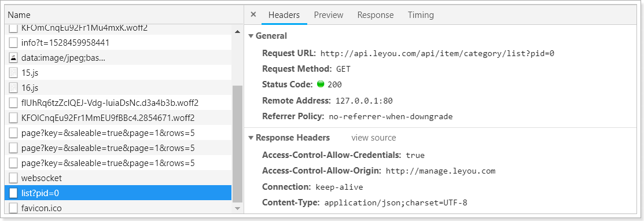Close the request details panel
644x221 pixels.
point(253,15)
